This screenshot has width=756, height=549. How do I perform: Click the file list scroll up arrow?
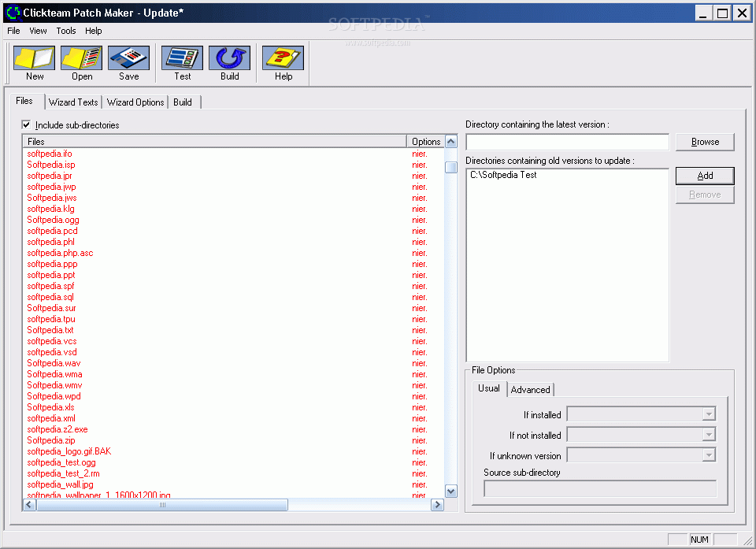tap(450, 141)
